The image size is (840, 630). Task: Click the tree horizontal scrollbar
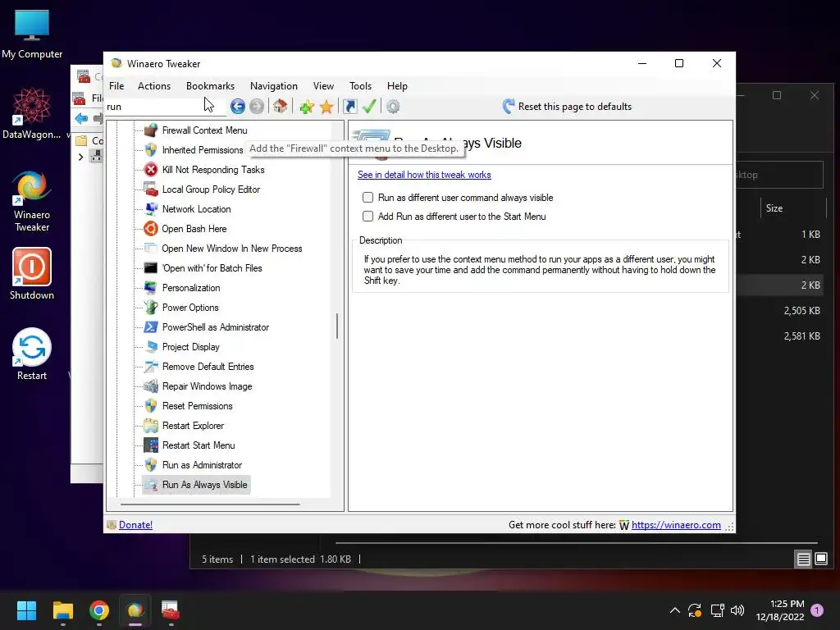pyautogui.click(x=210, y=504)
